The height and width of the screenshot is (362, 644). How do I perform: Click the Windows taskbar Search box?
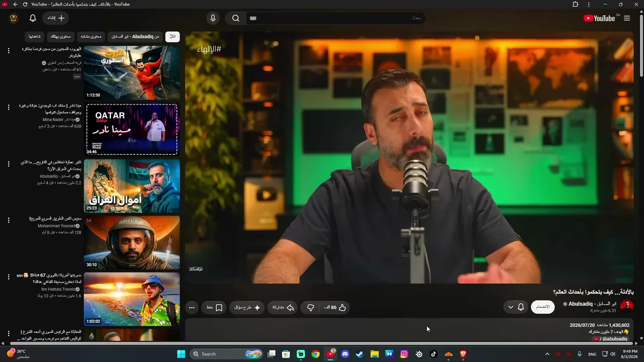227,354
